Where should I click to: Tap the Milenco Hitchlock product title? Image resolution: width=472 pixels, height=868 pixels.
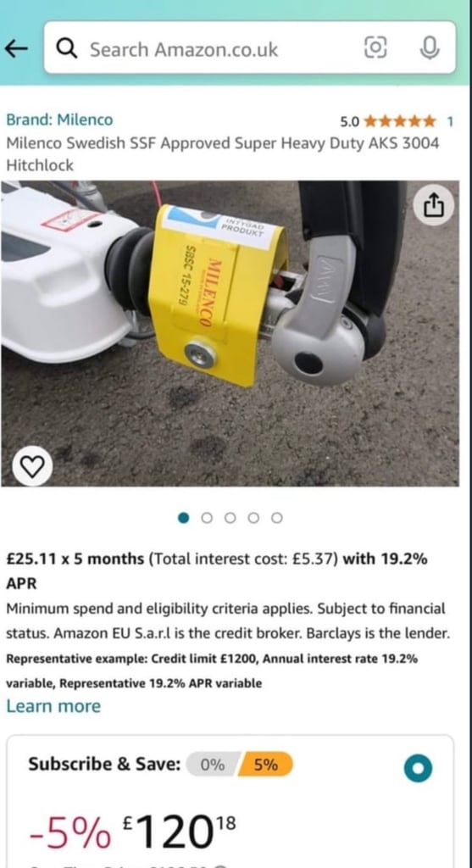click(x=223, y=154)
